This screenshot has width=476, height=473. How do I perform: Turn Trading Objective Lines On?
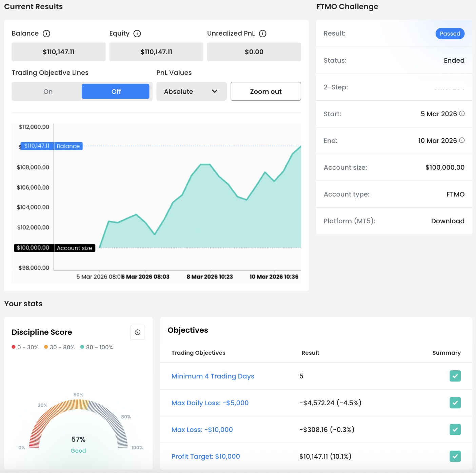click(x=48, y=91)
